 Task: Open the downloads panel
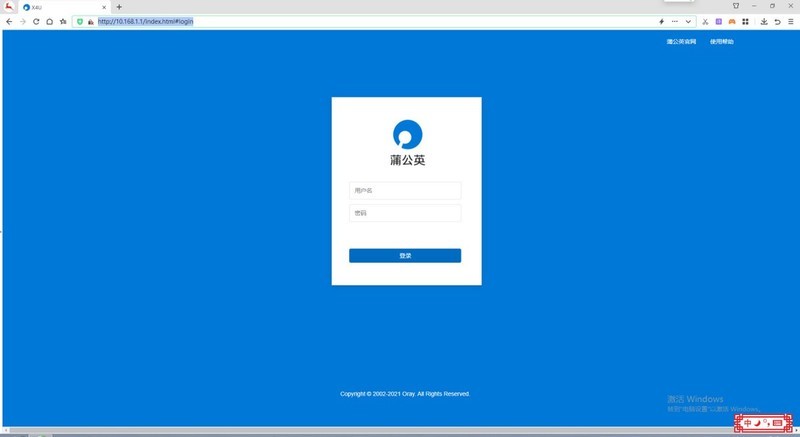764,21
